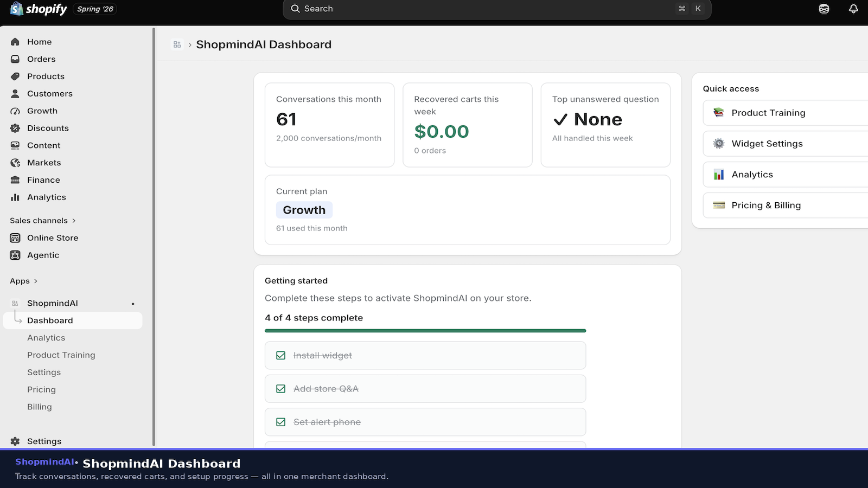
Task: Select Dashboard under ShopmindAI
Action: tap(73, 320)
